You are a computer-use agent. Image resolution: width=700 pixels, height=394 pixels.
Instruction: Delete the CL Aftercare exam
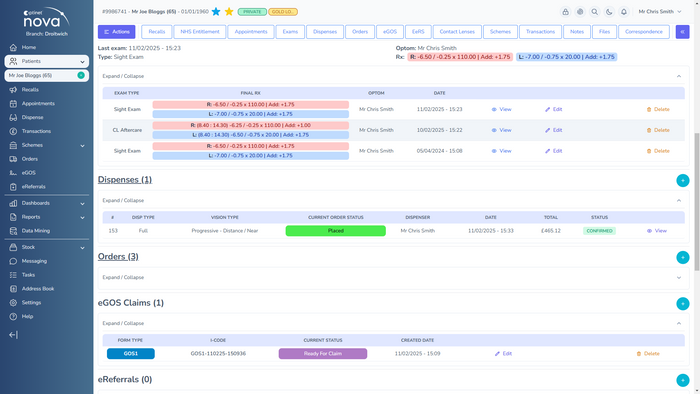tap(658, 130)
